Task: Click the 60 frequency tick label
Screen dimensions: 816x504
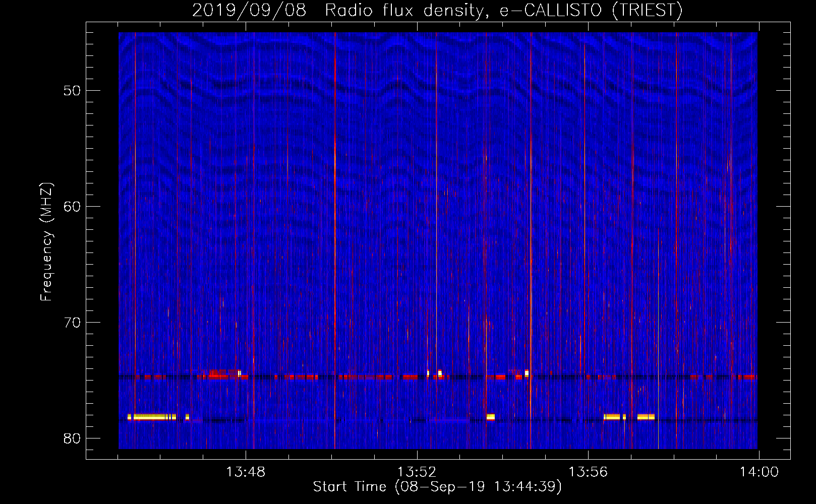Action: click(x=73, y=207)
